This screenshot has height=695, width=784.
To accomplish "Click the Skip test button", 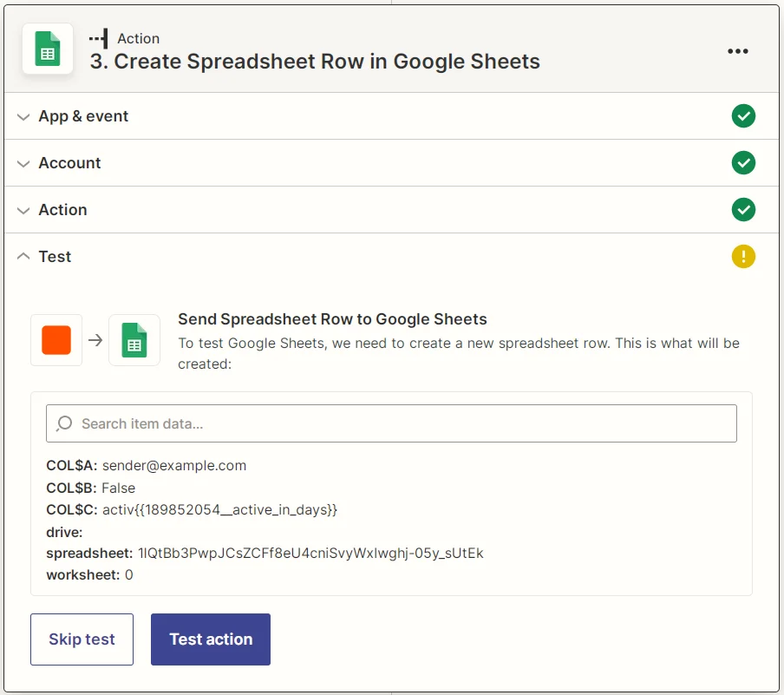I will click(x=82, y=639).
